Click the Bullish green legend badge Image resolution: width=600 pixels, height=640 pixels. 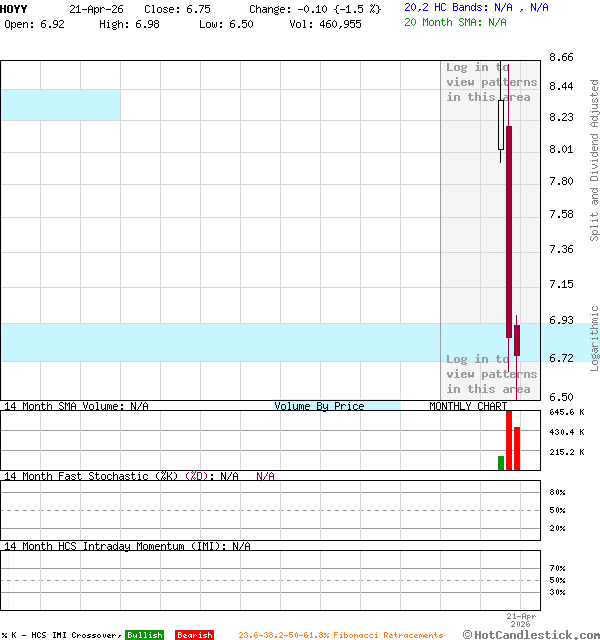[x=144, y=635]
